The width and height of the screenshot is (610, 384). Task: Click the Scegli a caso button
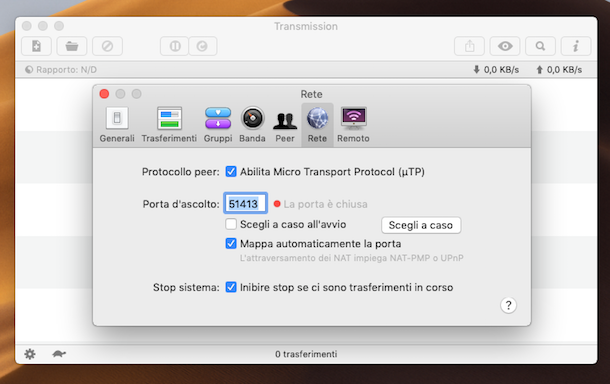coord(421,225)
